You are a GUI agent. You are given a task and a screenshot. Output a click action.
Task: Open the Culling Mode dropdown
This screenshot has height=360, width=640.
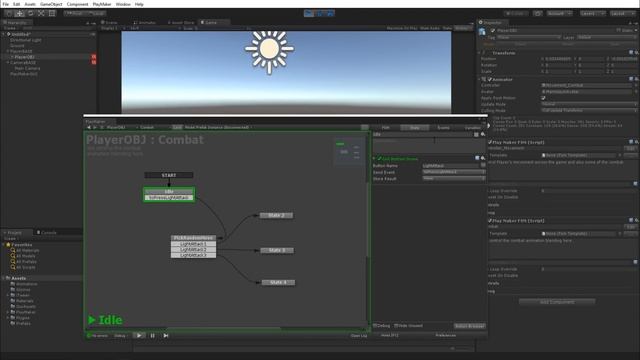(589, 111)
